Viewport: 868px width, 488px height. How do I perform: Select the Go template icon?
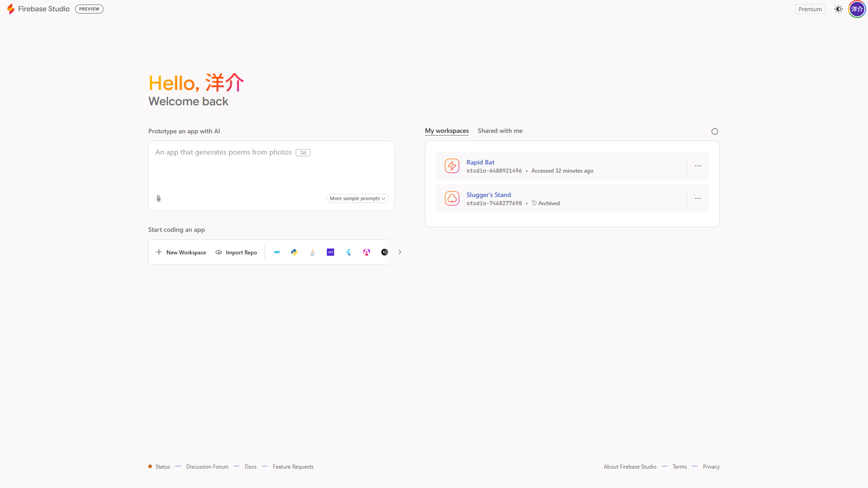277,252
